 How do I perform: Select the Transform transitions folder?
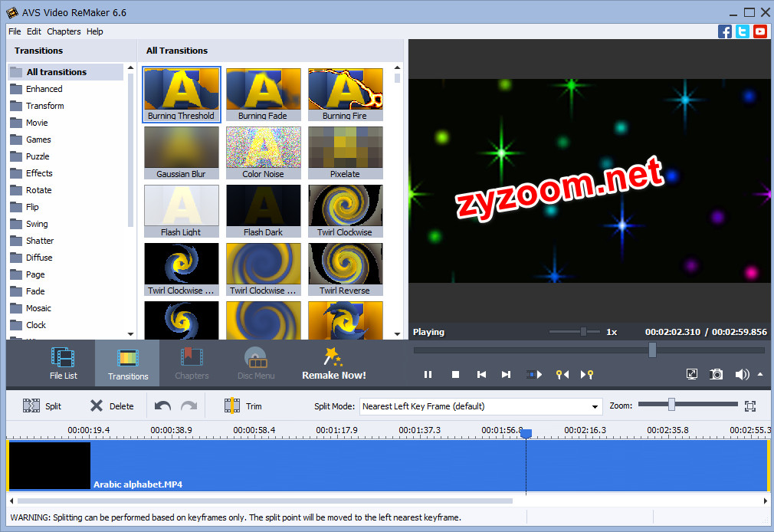tap(66, 106)
